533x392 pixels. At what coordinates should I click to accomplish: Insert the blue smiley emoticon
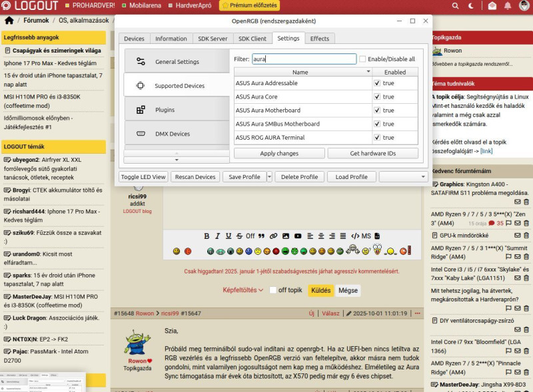(x=249, y=251)
